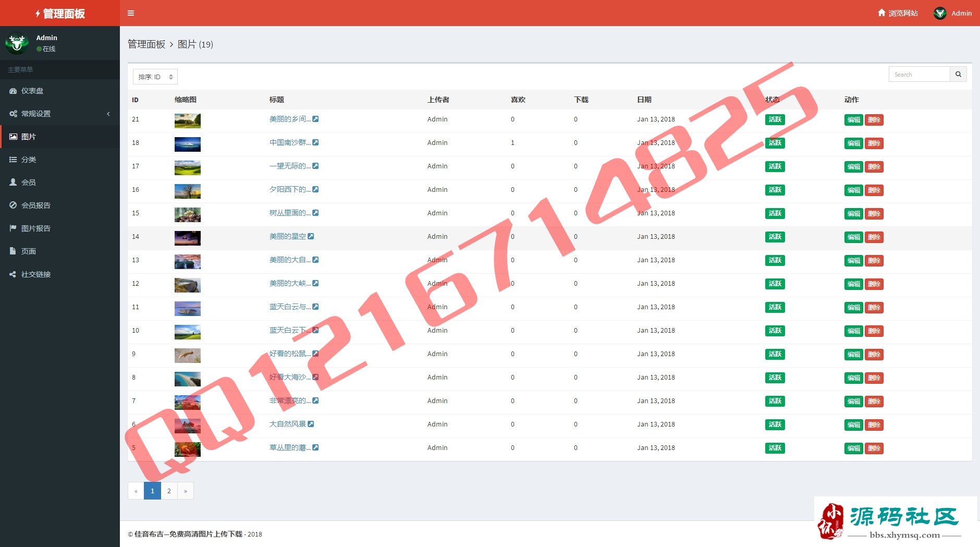The width and height of the screenshot is (980, 547).
Task: Click the ban icon next to 会员报告
Action: point(13,205)
